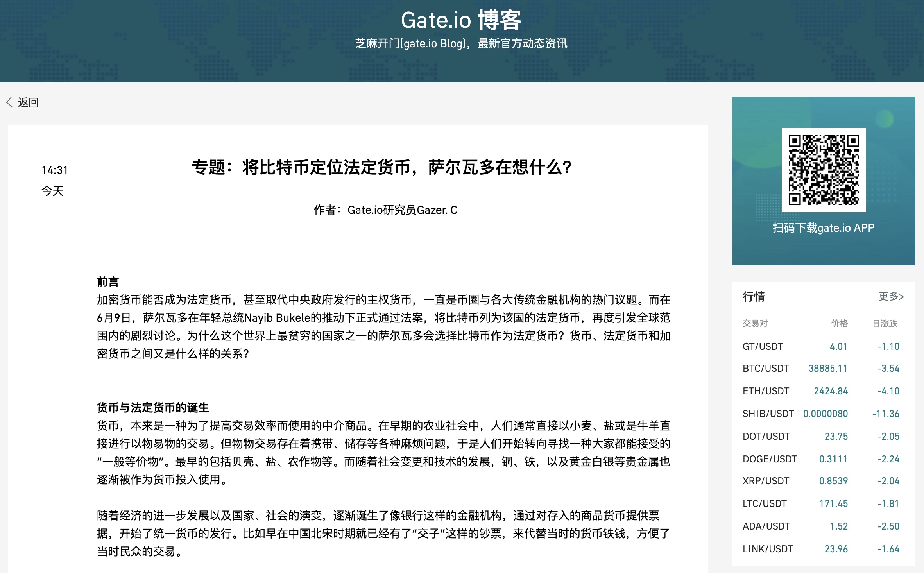Click the GT price 4.01

point(838,347)
